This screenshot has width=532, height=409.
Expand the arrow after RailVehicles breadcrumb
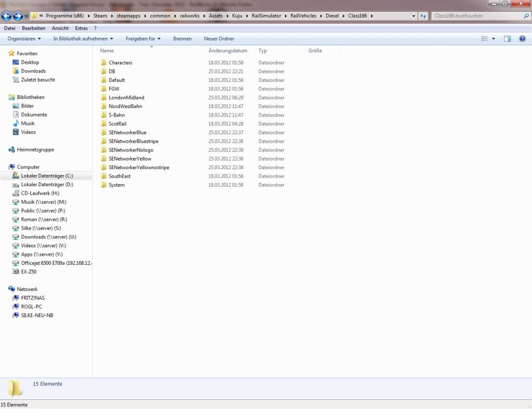[x=321, y=16]
